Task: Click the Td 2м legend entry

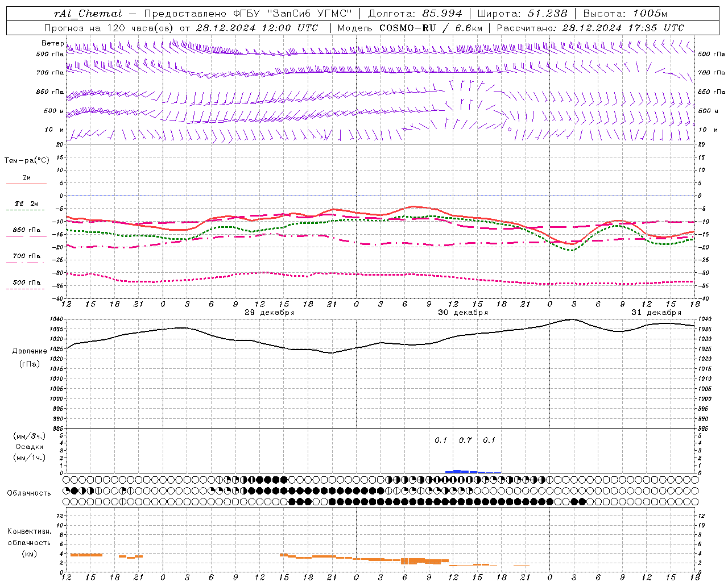Action: [x=26, y=203]
